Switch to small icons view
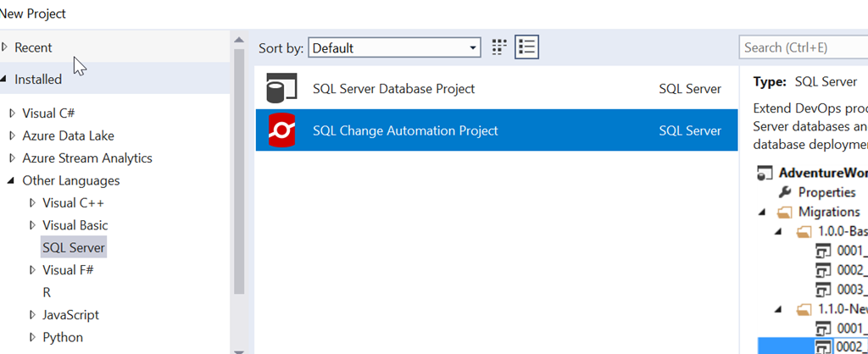 pos(499,47)
